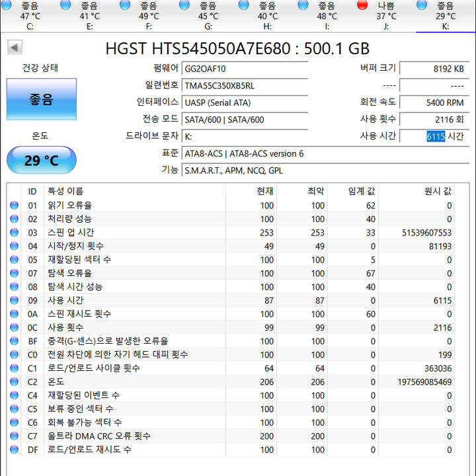Open drive K: tab at 29 °C
The height and width of the screenshot is (476, 476).
446,16
